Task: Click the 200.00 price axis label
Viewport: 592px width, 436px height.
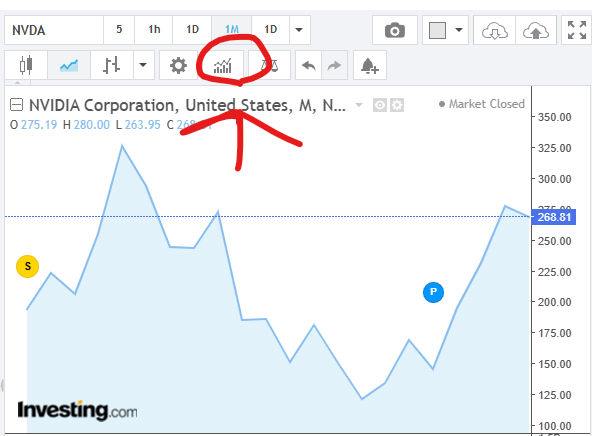Action: click(554, 302)
